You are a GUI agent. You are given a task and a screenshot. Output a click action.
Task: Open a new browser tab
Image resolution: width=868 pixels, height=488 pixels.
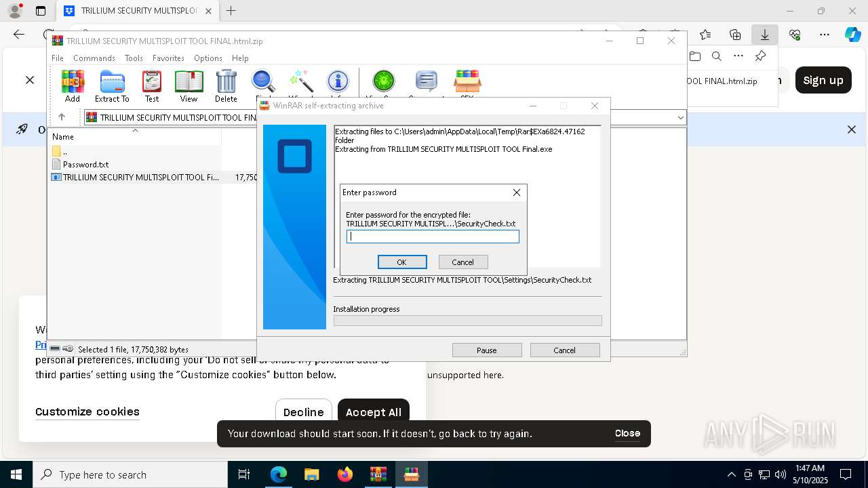(231, 11)
